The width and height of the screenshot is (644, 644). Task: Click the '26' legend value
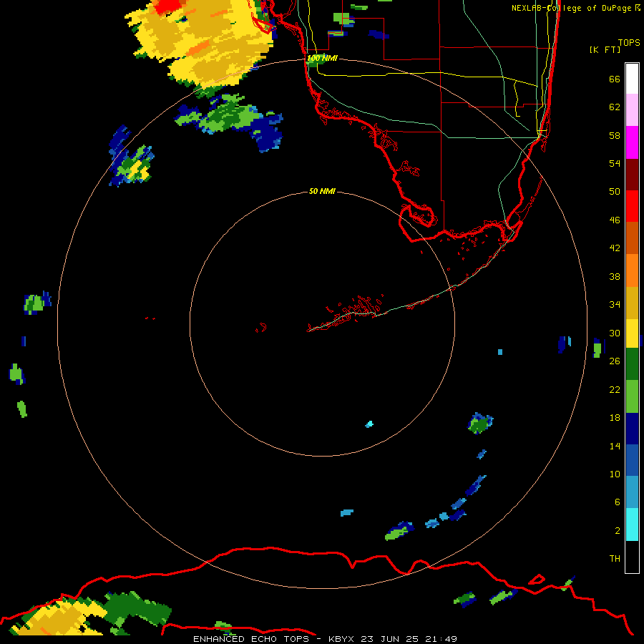[615, 361]
